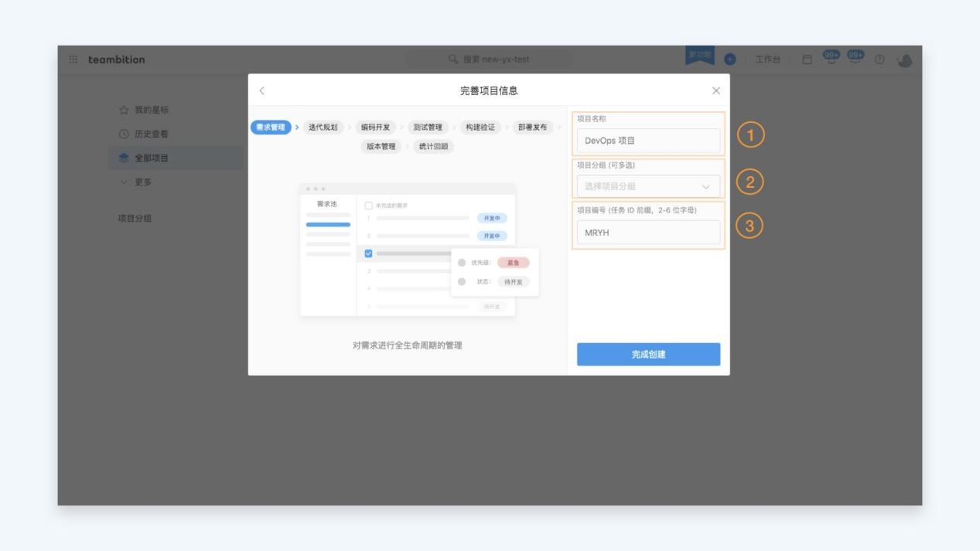Viewport: 980px width, 551px height.
Task: Select the 迭代规划 step tab
Action: pos(323,128)
